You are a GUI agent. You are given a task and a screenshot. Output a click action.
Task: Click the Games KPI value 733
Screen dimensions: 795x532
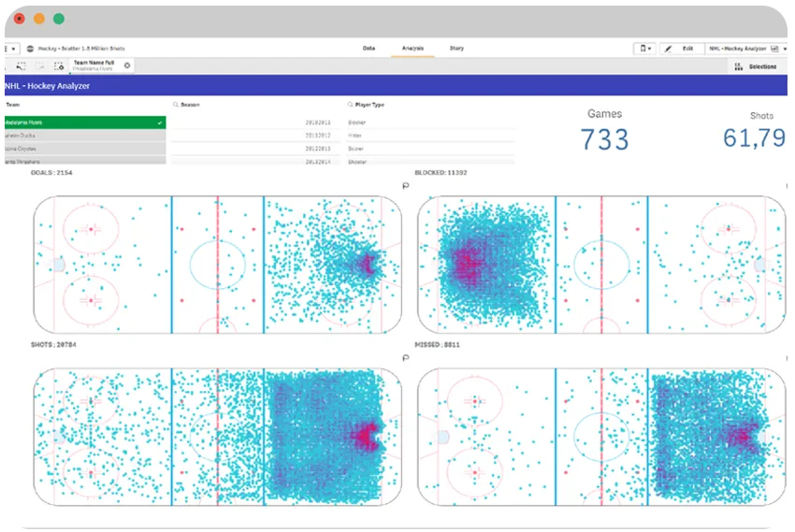(604, 139)
